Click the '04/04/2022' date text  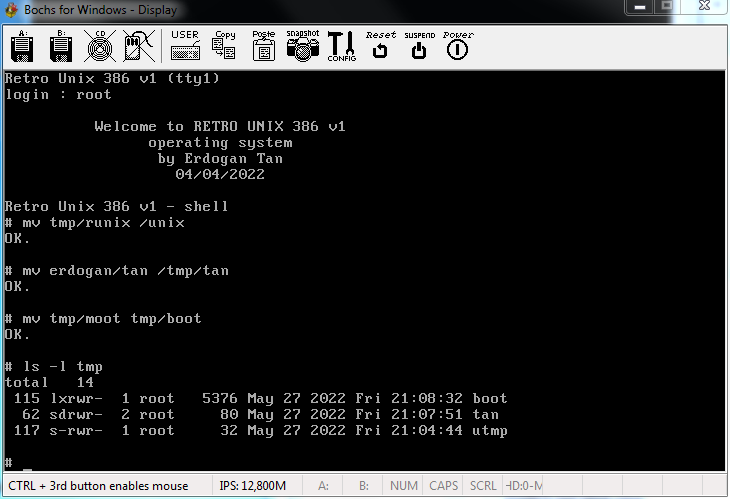(220, 175)
